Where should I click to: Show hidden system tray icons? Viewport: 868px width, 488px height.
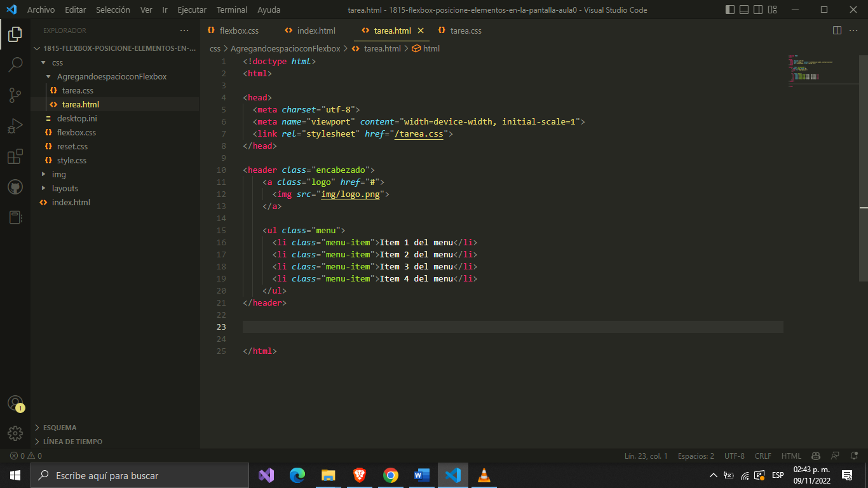(714, 475)
